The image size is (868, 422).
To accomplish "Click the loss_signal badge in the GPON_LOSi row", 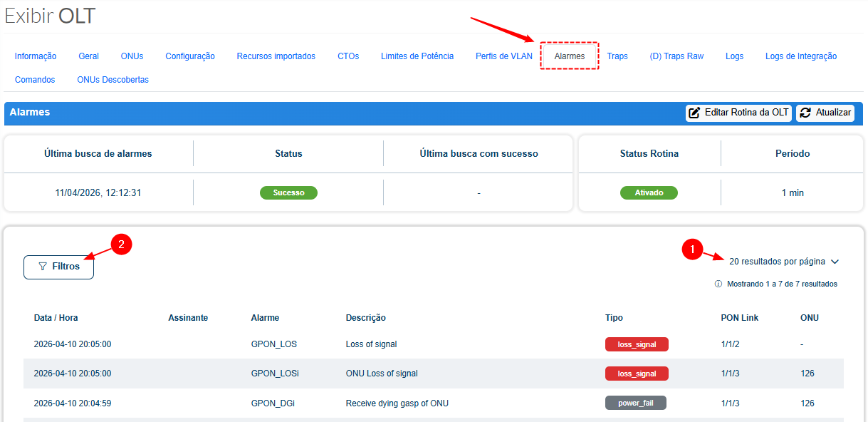I will coord(637,374).
